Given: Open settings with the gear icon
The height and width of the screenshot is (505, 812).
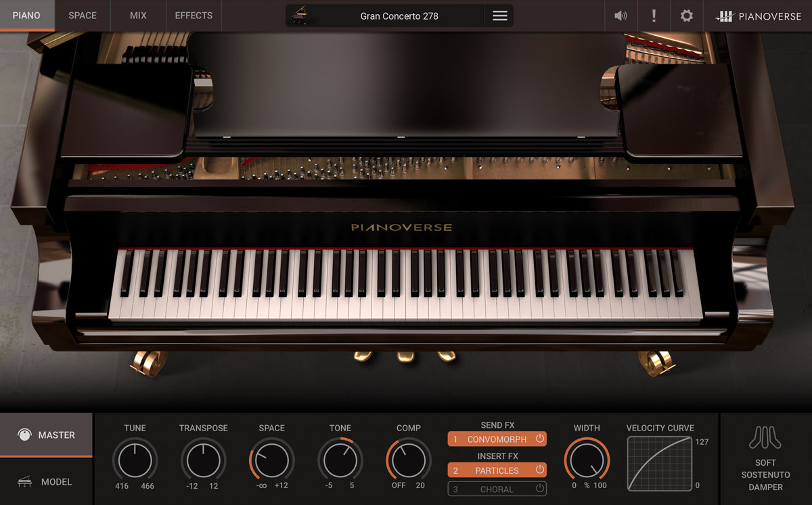Looking at the screenshot, I should [x=687, y=16].
